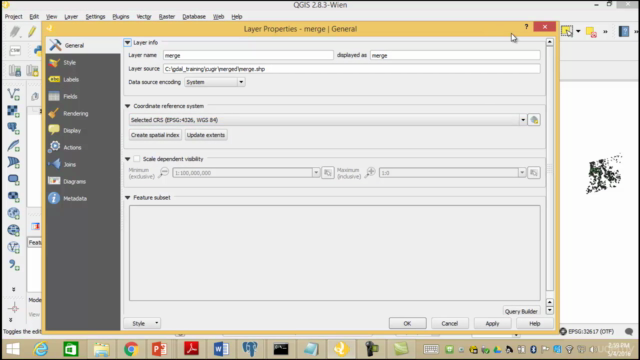The height and width of the screenshot is (360, 640).
Task: Click the maximum scale zoom-in icon
Action: [370, 172]
